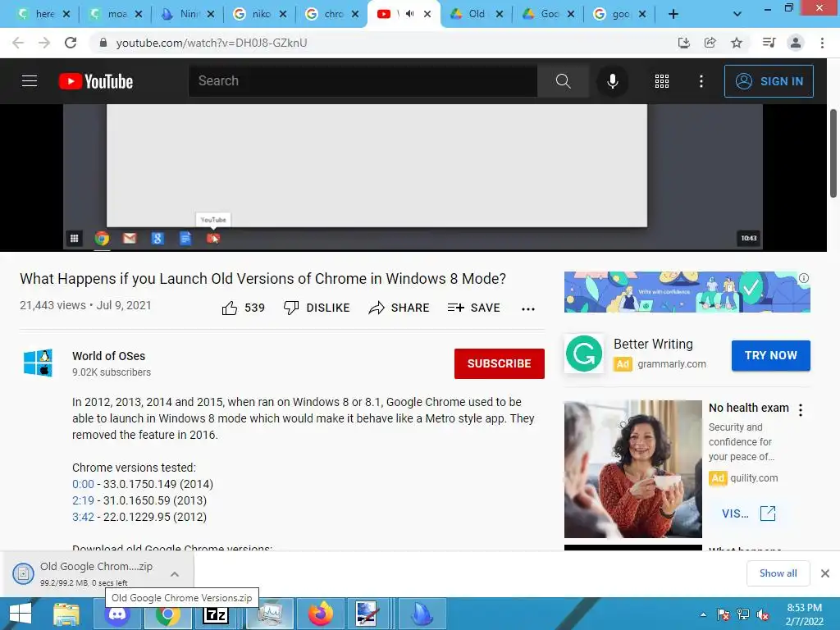The image size is (840, 630).
Task: Click the video player area
Action: pyautogui.click(x=413, y=177)
